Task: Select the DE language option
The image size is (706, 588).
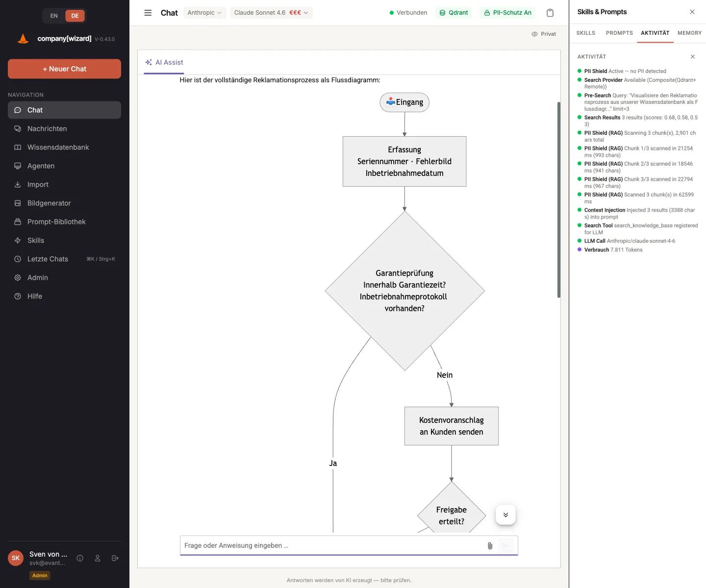Action: (x=75, y=16)
